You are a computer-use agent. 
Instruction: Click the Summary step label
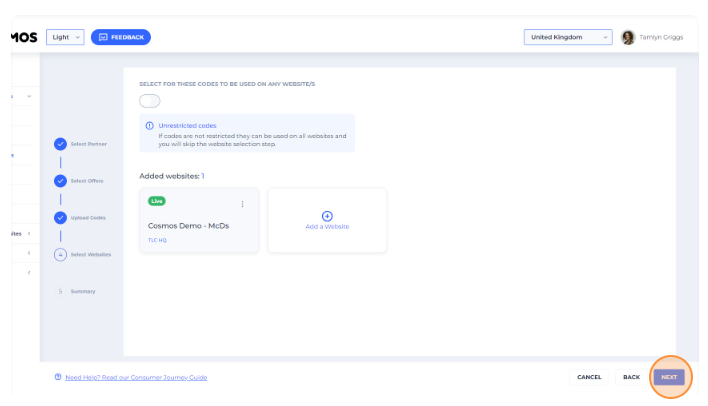coord(83,291)
